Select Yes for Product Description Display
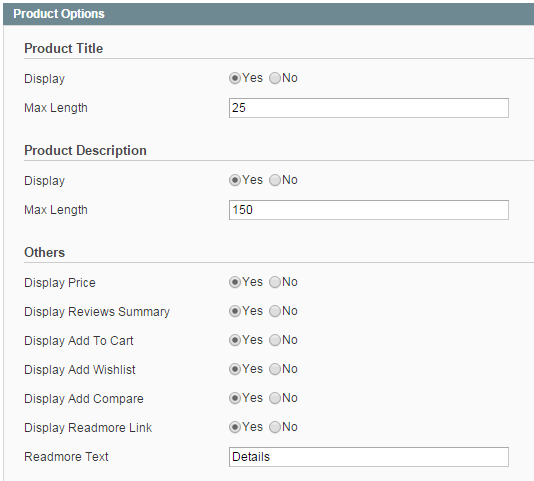 [235, 180]
